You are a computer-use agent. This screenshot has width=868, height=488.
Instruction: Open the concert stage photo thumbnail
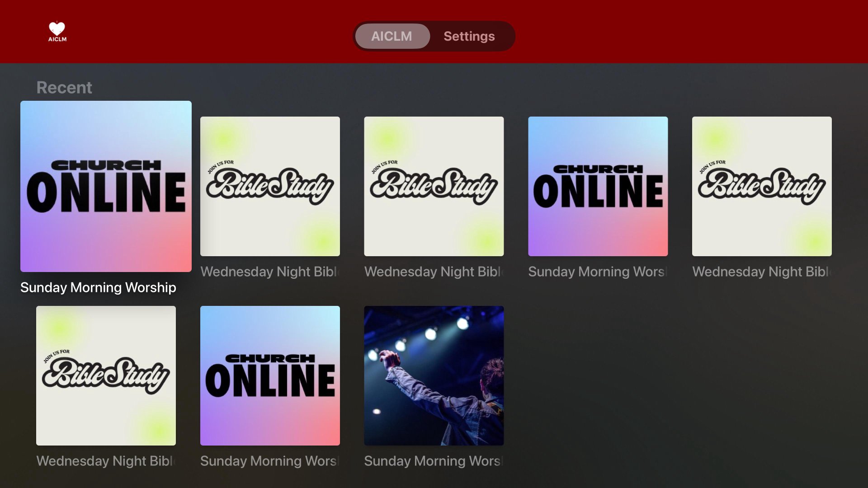pyautogui.click(x=434, y=375)
